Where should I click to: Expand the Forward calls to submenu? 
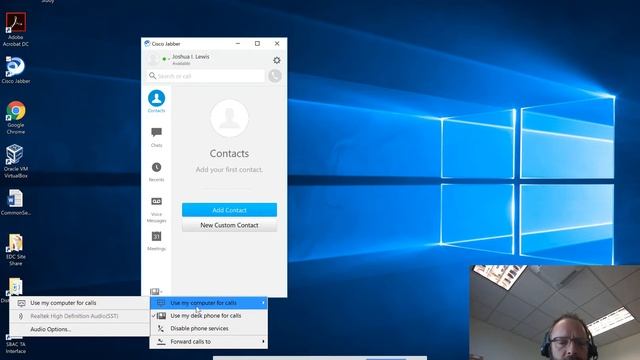coord(209,342)
